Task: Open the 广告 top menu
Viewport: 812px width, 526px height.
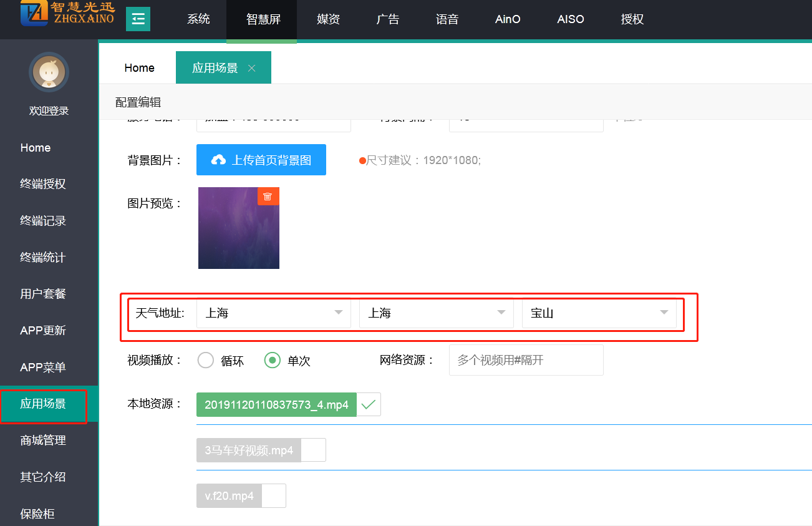Action: pos(388,19)
